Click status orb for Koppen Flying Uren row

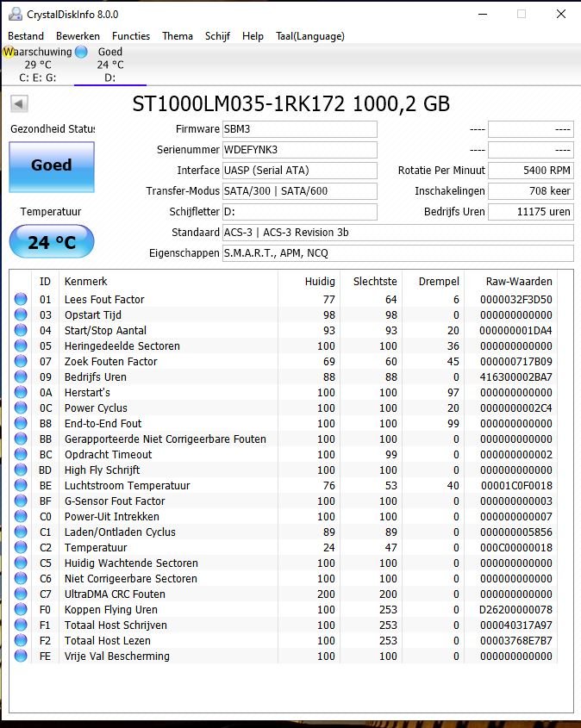(21, 609)
